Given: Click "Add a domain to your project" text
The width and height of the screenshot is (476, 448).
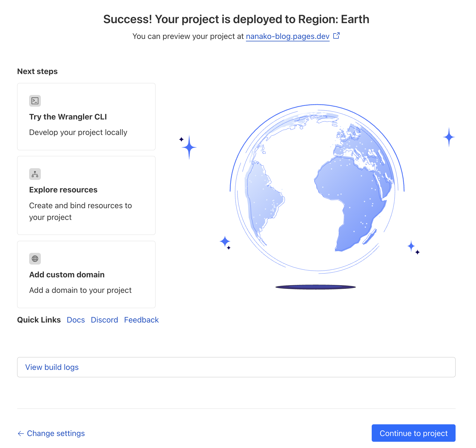Looking at the screenshot, I should (x=80, y=290).
